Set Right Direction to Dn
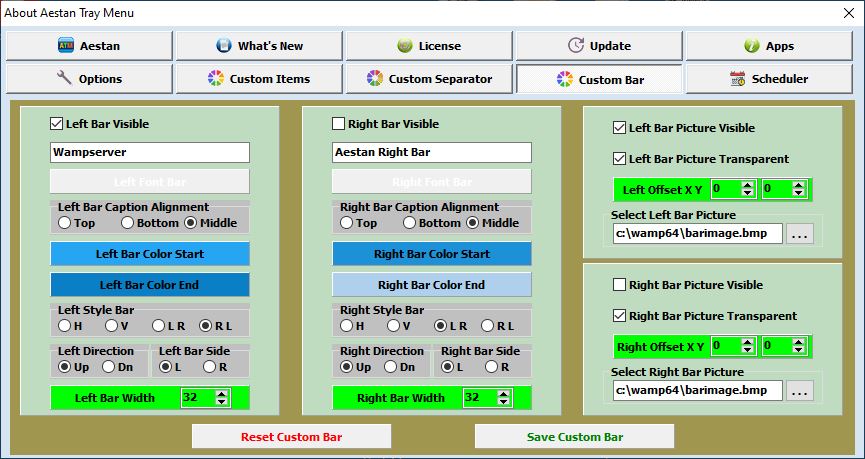865x459 pixels. tap(391, 367)
